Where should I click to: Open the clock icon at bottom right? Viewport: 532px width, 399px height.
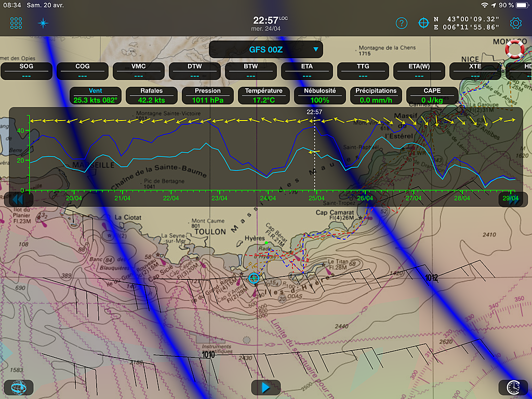(513, 388)
